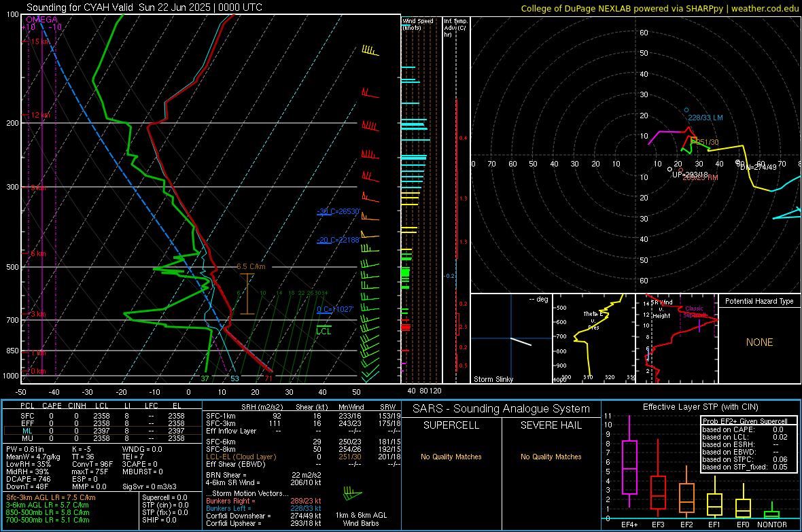This screenshot has height=532, width=802.
Task: Click the green NONTOR box in STP plot
Action: tap(771, 514)
